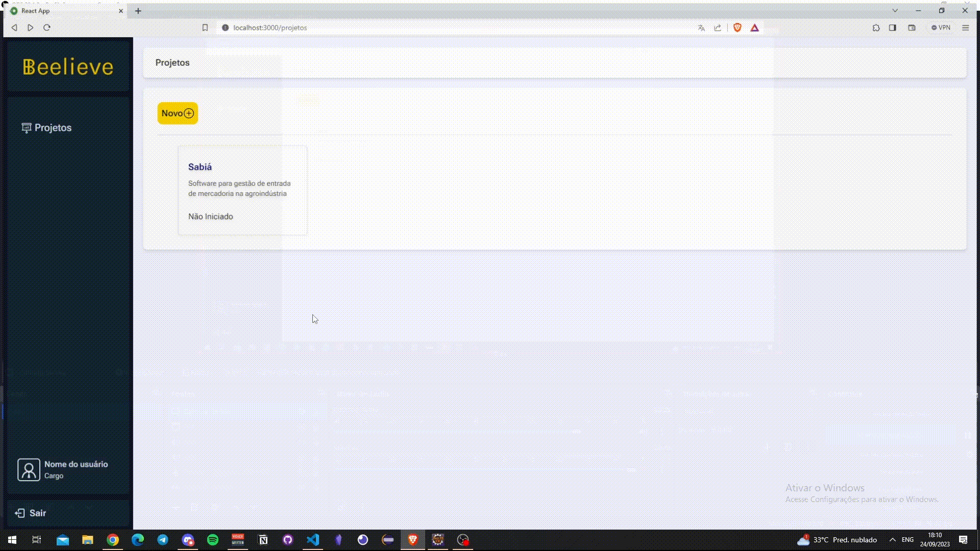Click the translate page icon
The height and width of the screenshot is (551, 980).
coord(701,28)
